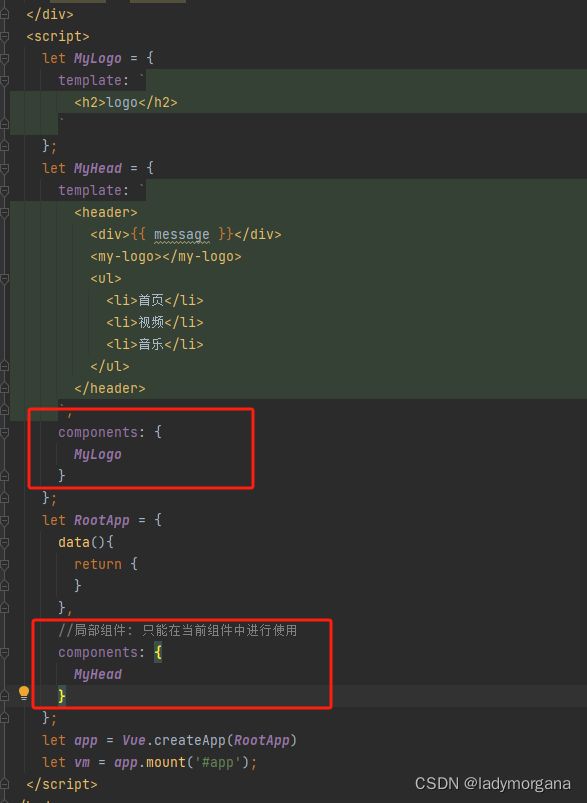Click the '<li>音乐</li>' list item line
587x803 pixels.
click(x=155, y=344)
